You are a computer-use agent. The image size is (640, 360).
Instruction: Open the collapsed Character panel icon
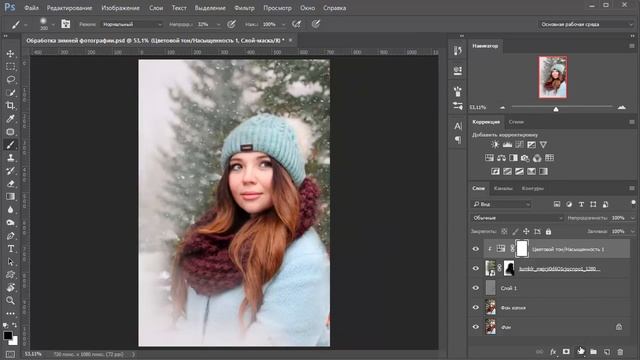[x=458, y=126]
